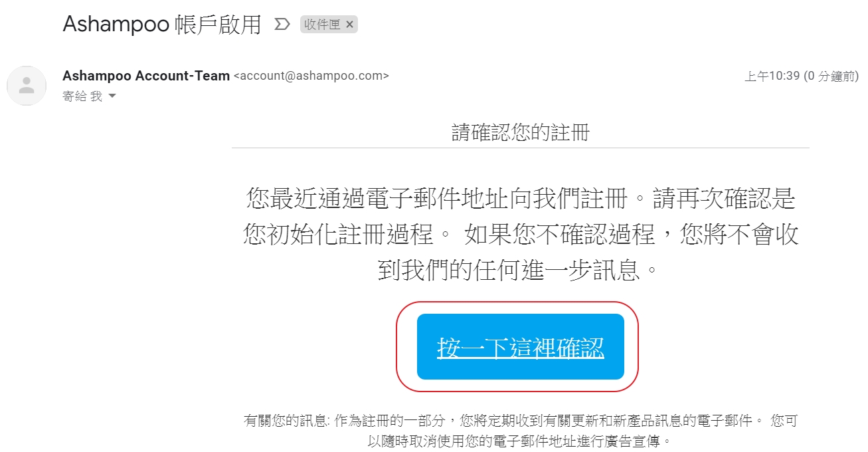Click the body line starting 您初始化註冊過程

tap(521, 234)
